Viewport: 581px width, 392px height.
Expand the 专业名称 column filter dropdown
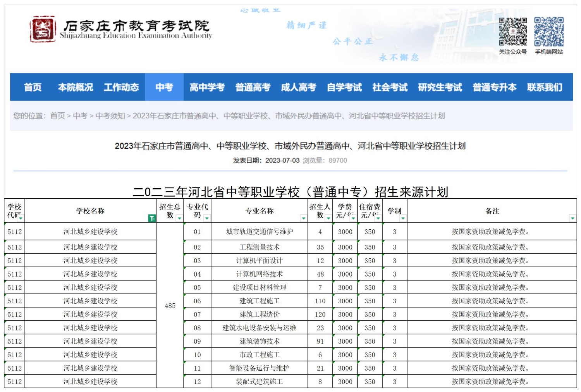coord(303,218)
